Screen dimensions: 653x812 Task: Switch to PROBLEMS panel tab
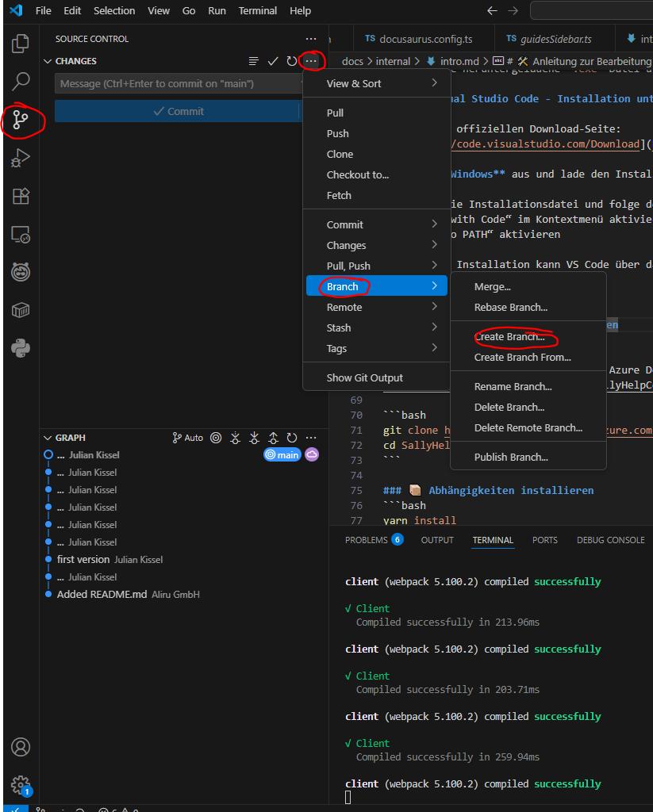coord(375,540)
